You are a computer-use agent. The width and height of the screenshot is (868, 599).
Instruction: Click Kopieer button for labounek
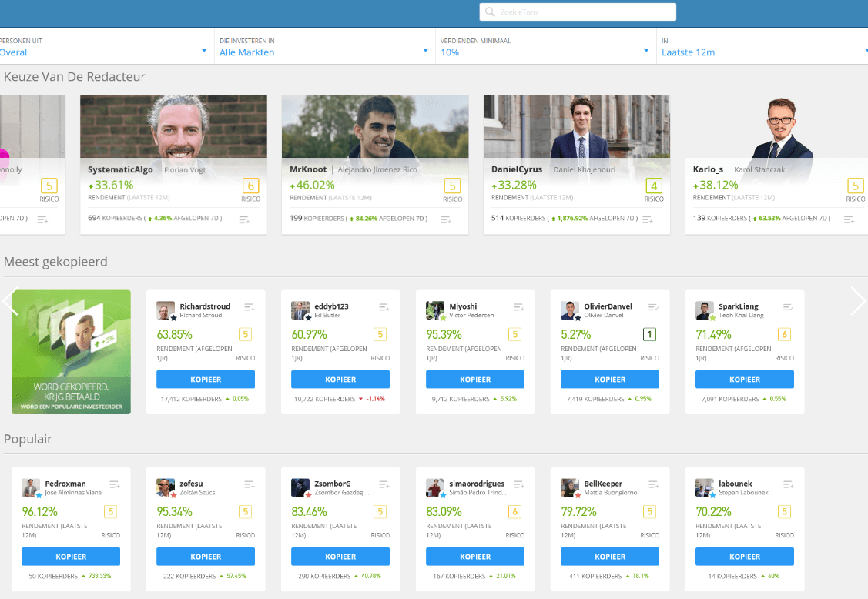point(745,557)
